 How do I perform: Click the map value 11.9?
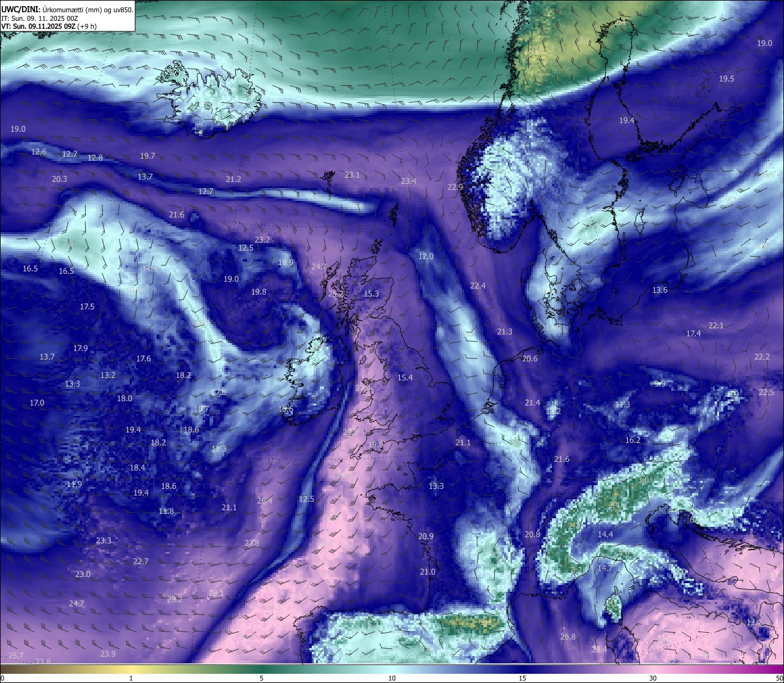click(74, 485)
